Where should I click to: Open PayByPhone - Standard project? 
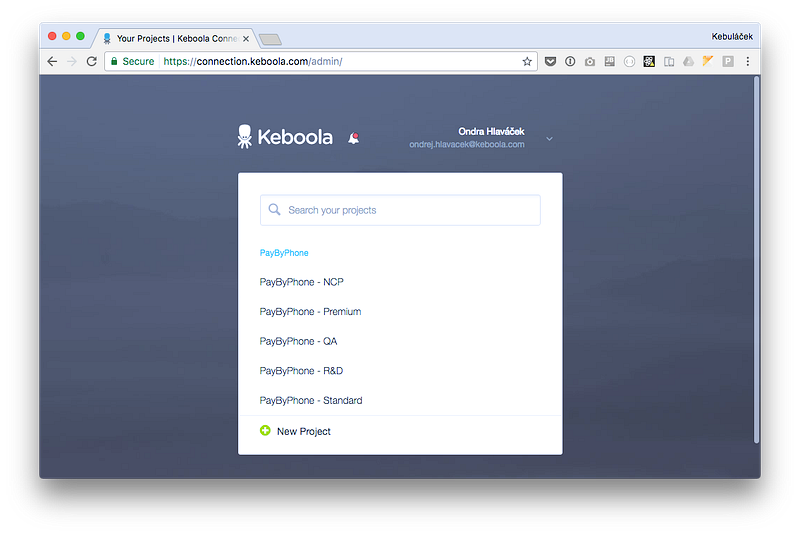(311, 400)
